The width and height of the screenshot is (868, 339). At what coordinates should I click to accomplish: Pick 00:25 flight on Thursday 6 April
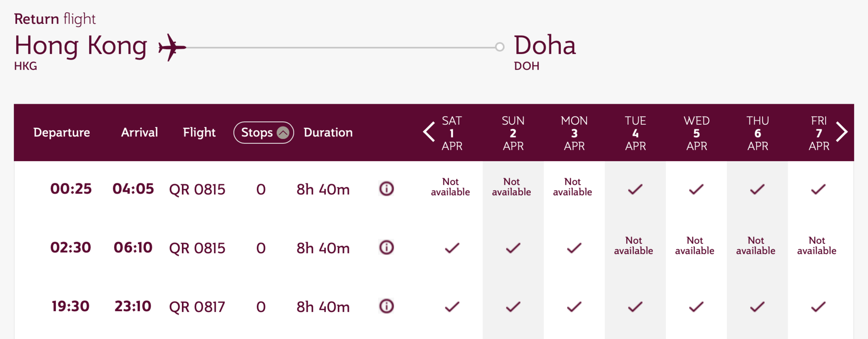pos(757,189)
